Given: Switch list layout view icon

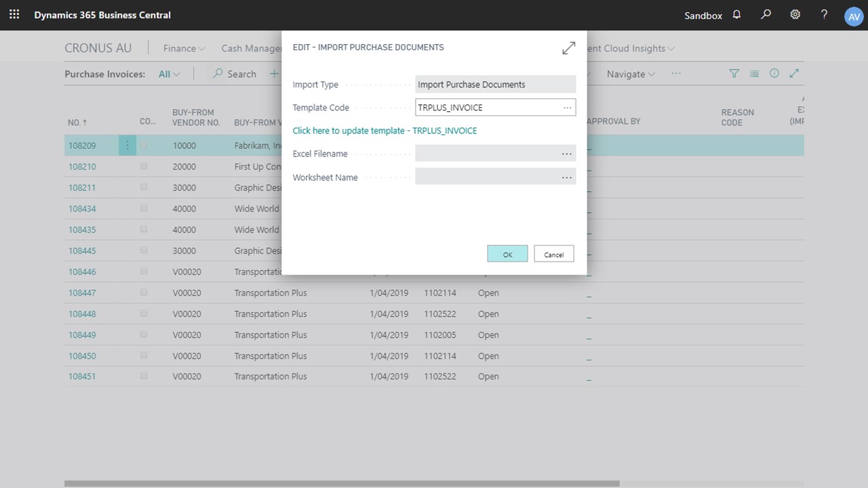Looking at the screenshot, I should click(754, 73).
